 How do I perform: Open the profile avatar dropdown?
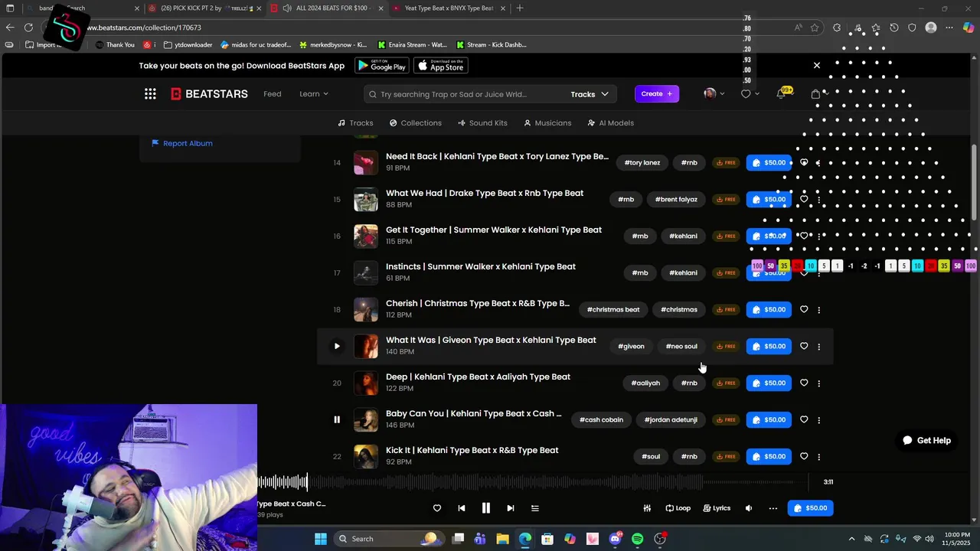tap(714, 93)
